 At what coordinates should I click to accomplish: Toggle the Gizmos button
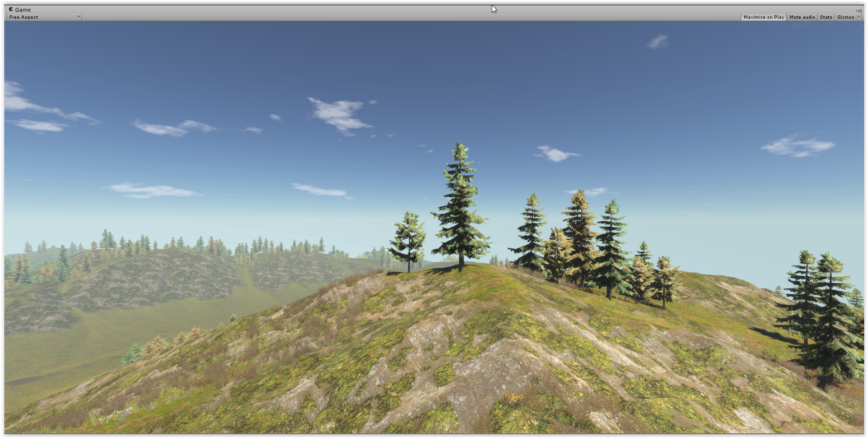pos(845,17)
